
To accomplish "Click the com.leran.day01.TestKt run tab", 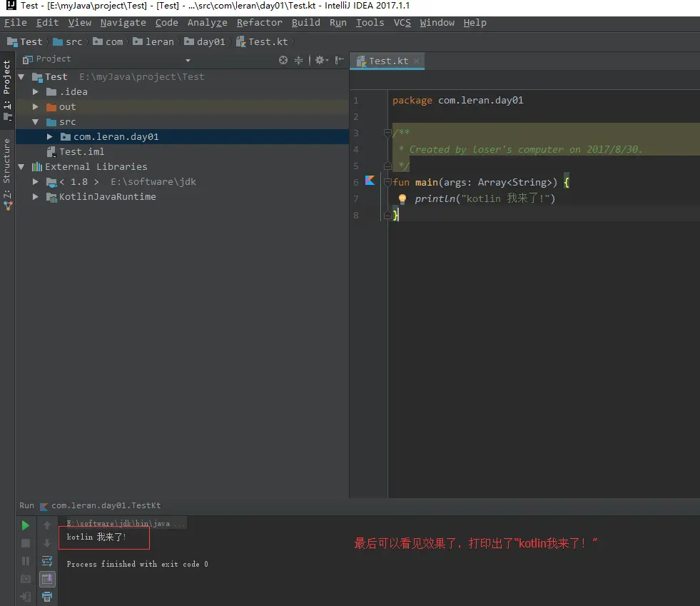I will tap(101, 505).
